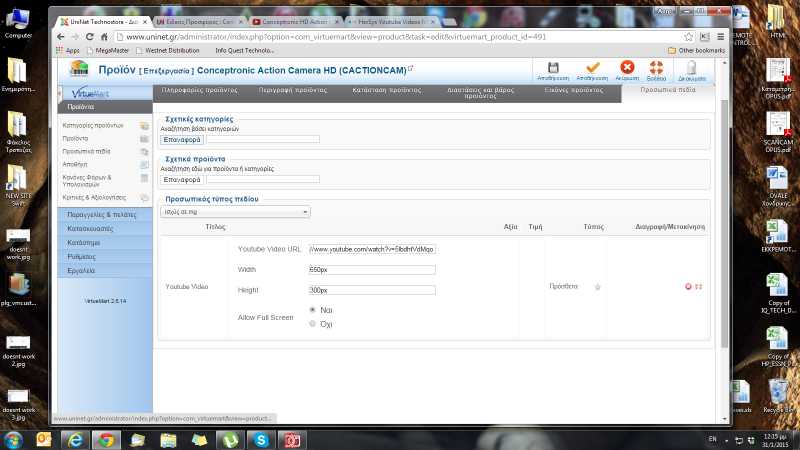
Task: Reload the page with the refresh icon
Action: tap(90, 37)
